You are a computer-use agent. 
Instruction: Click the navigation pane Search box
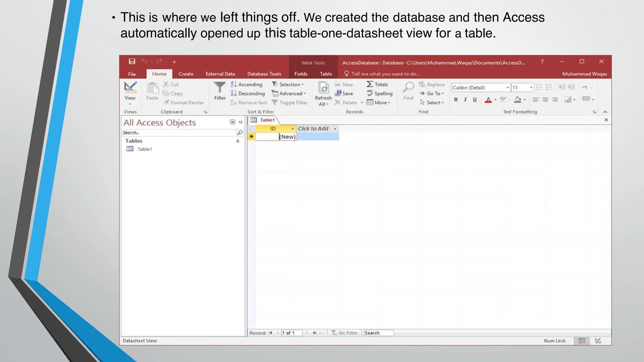(x=179, y=133)
